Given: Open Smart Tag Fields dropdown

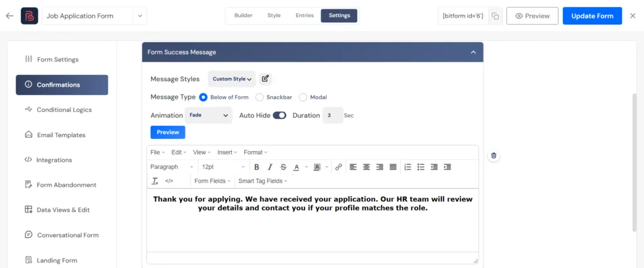Looking at the screenshot, I should click(262, 181).
